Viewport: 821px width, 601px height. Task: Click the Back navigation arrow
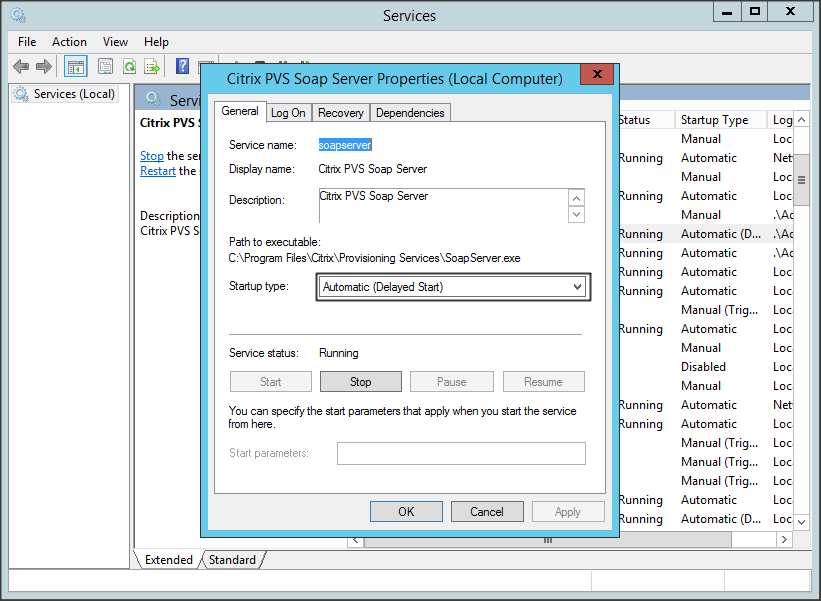[x=21, y=66]
